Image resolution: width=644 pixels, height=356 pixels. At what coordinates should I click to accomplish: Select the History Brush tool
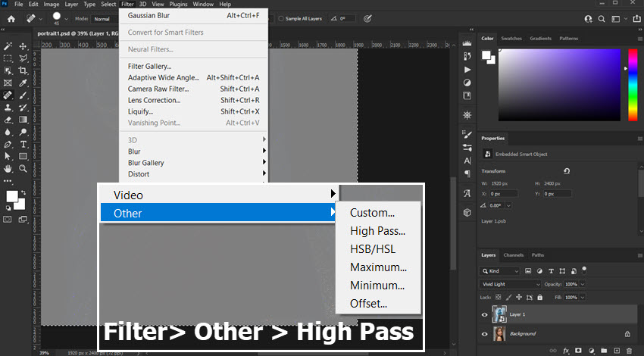[23, 108]
